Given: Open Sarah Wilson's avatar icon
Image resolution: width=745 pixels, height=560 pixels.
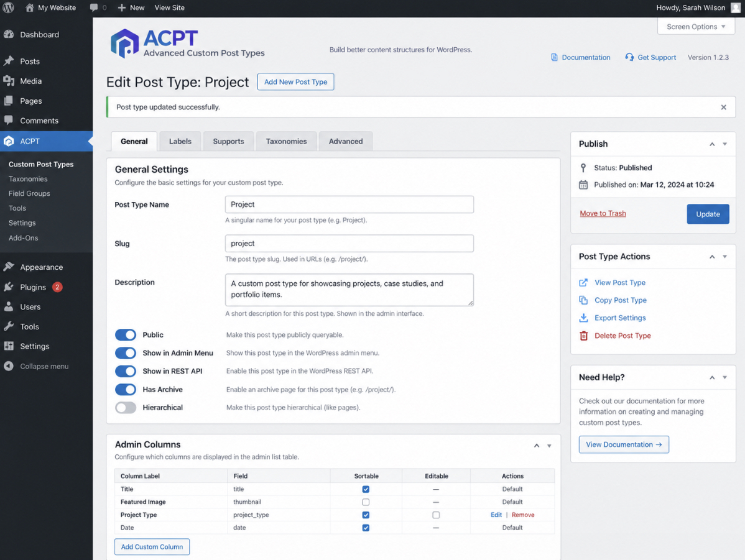Looking at the screenshot, I should point(736,7).
